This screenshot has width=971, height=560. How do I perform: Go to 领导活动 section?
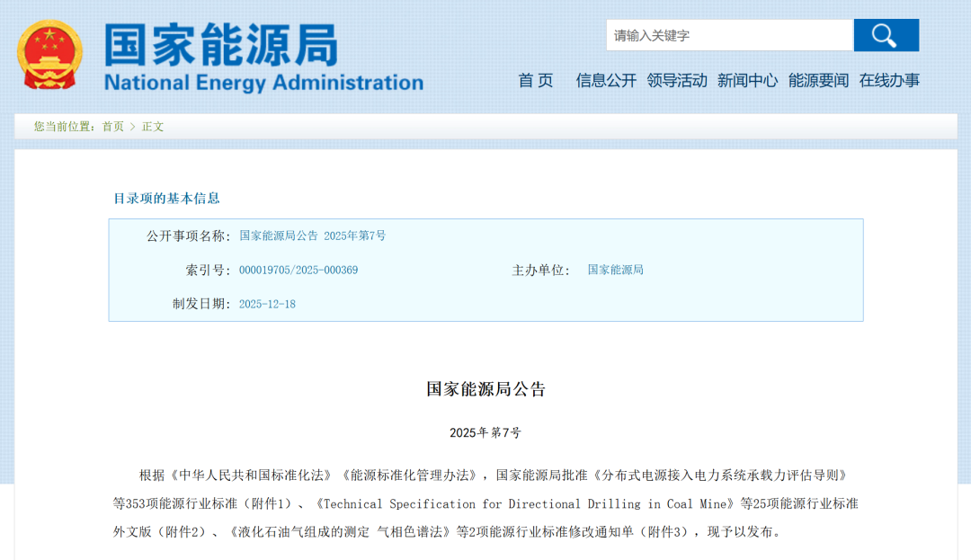pos(677,80)
